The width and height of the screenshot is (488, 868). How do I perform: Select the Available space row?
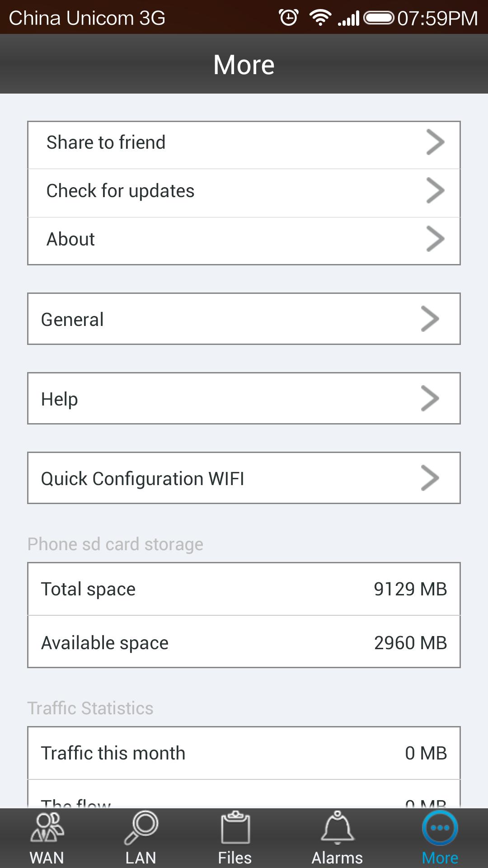click(244, 642)
